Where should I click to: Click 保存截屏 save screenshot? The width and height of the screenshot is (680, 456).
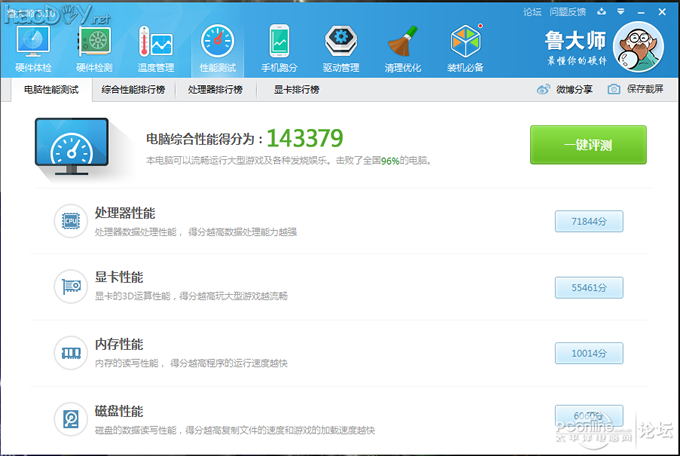pos(635,89)
